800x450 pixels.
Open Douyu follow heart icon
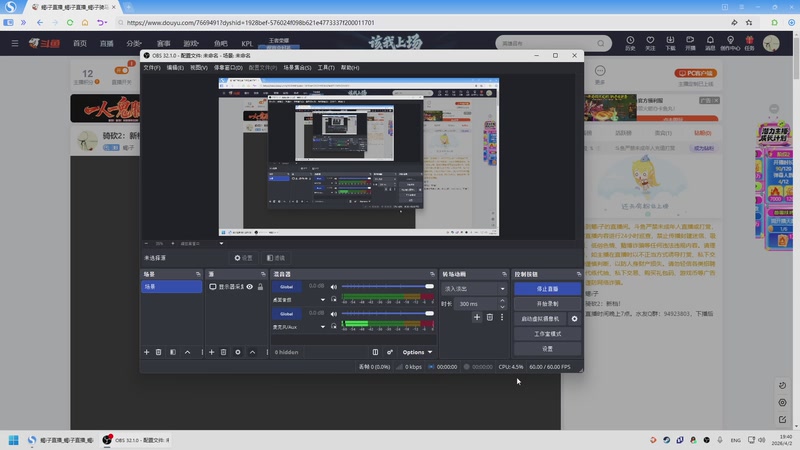[x=650, y=43]
